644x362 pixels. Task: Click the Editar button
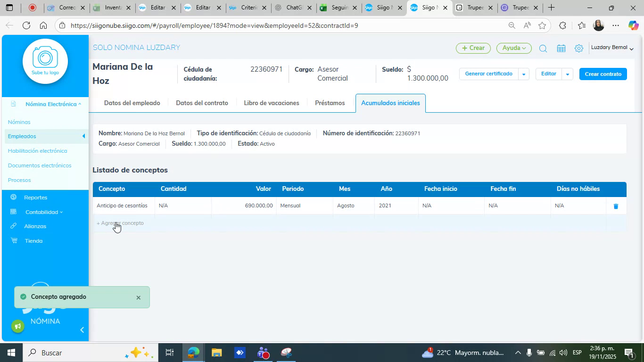[548, 74]
